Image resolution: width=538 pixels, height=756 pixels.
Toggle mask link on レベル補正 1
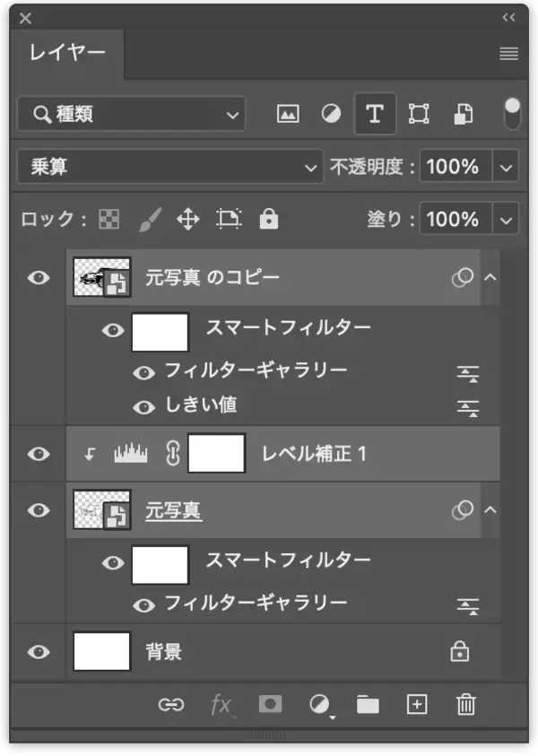[173, 453]
